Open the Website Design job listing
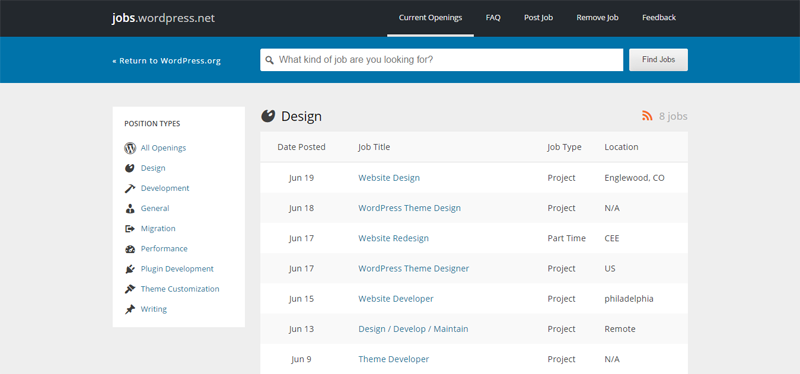Screen dimensions: 800x374 [x=389, y=178]
